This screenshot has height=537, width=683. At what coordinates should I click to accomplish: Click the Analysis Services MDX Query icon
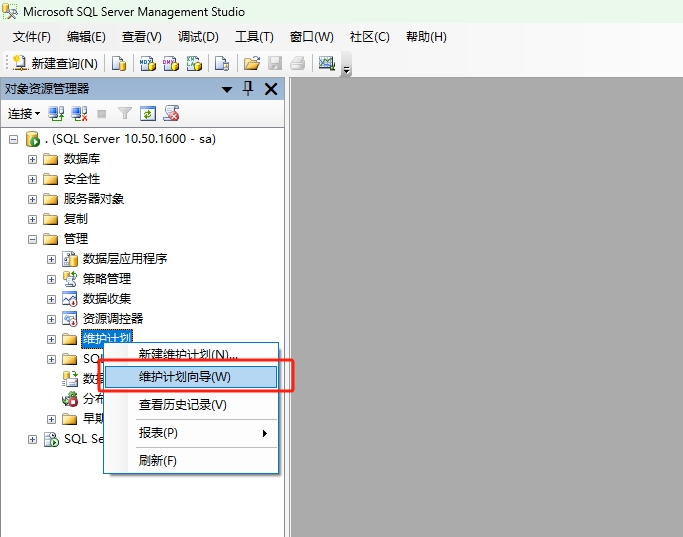tap(148, 64)
